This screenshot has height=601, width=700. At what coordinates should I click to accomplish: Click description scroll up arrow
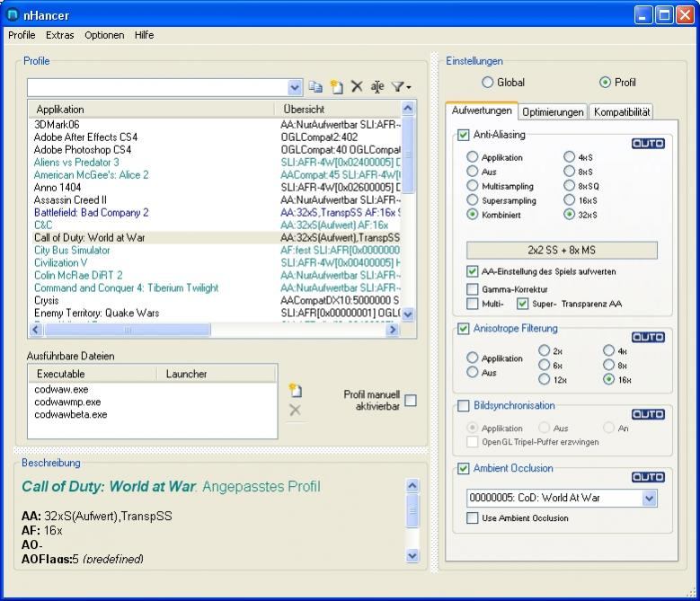click(412, 485)
